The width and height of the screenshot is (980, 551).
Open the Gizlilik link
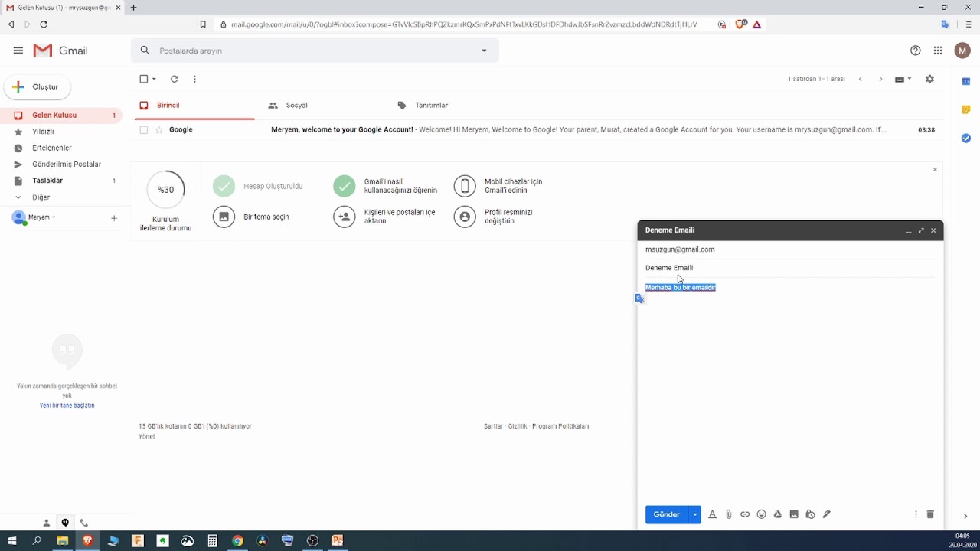[x=518, y=426]
